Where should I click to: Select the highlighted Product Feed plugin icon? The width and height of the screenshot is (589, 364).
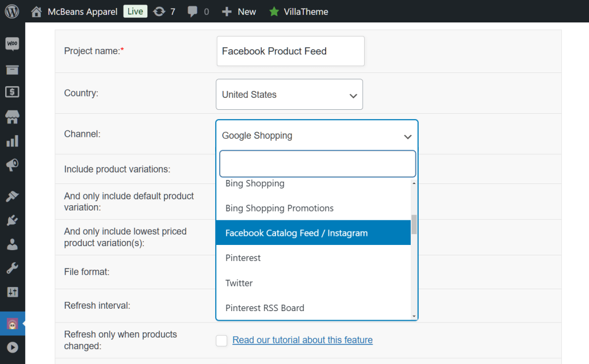(x=12, y=323)
